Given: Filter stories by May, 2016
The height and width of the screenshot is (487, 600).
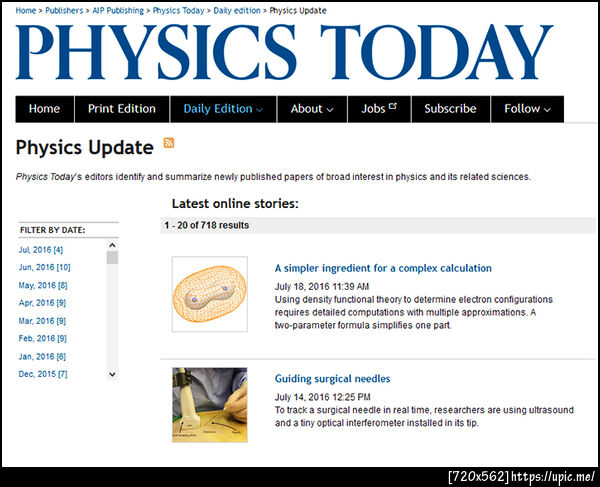Looking at the screenshot, I should click(x=43, y=285).
